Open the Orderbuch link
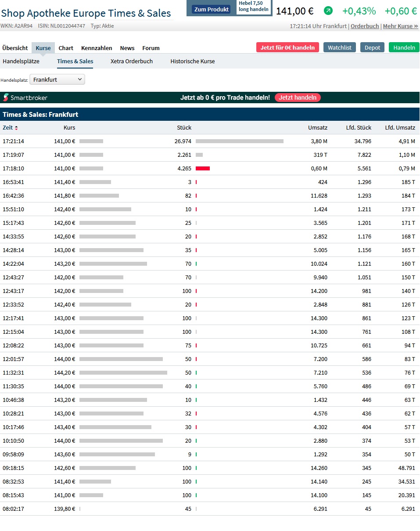The height and width of the screenshot is (531, 420). click(365, 26)
